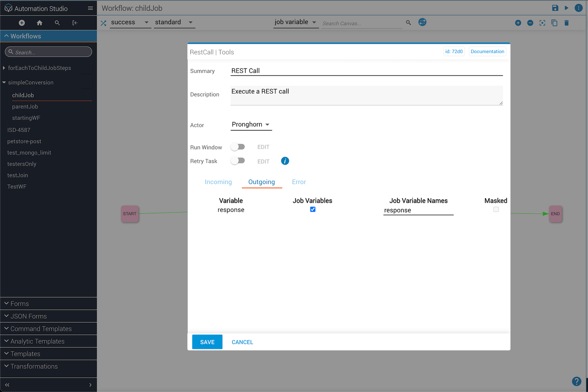Open the Documentation link

pos(487,51)
